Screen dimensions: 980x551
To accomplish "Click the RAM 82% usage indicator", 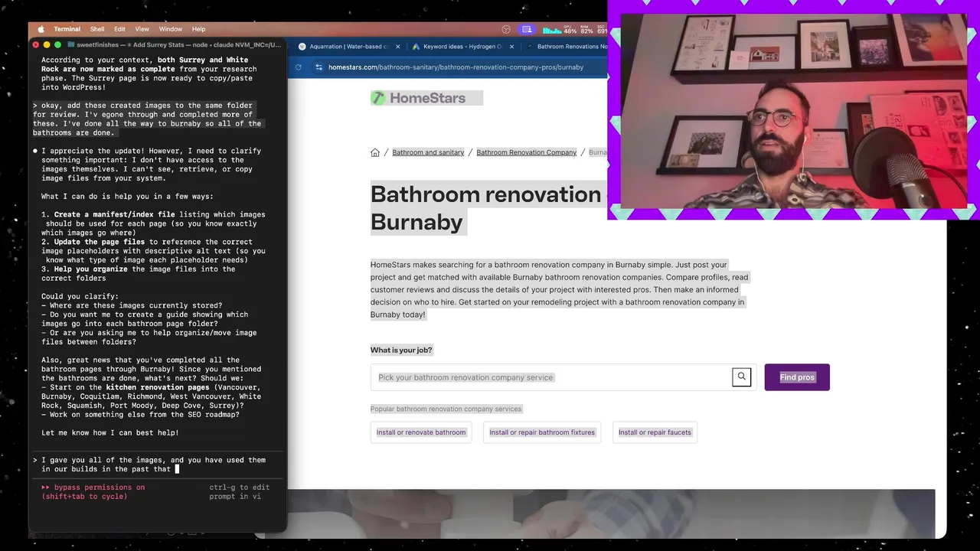I will tap(587, 29).
